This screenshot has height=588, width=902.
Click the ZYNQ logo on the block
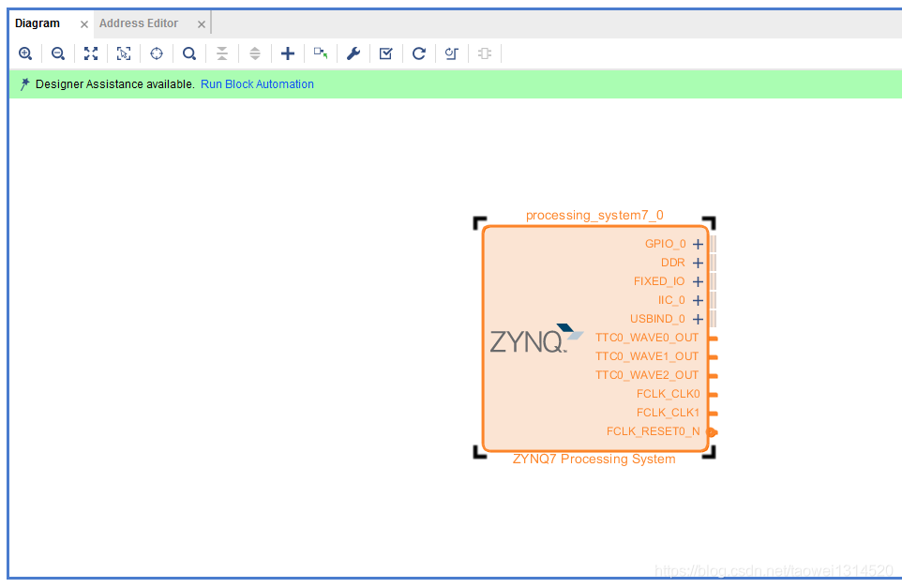(536, 339)
